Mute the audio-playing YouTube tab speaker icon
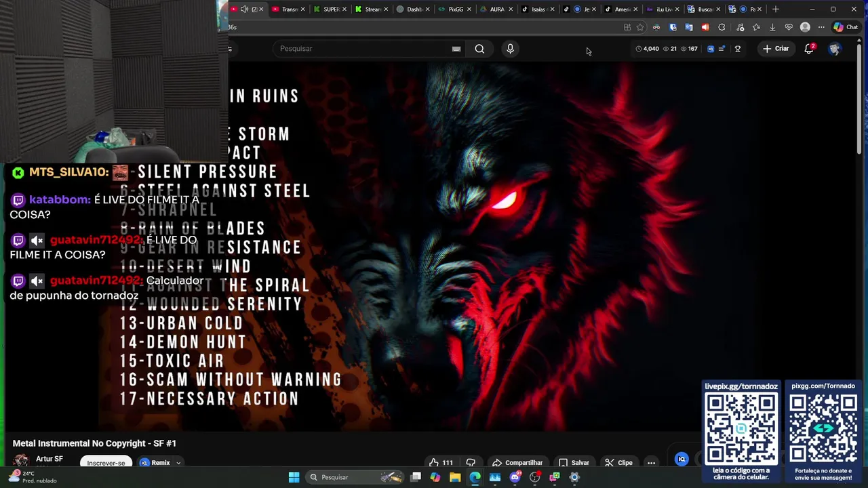This screenshot has width=868, height=488. pos(244,9)
